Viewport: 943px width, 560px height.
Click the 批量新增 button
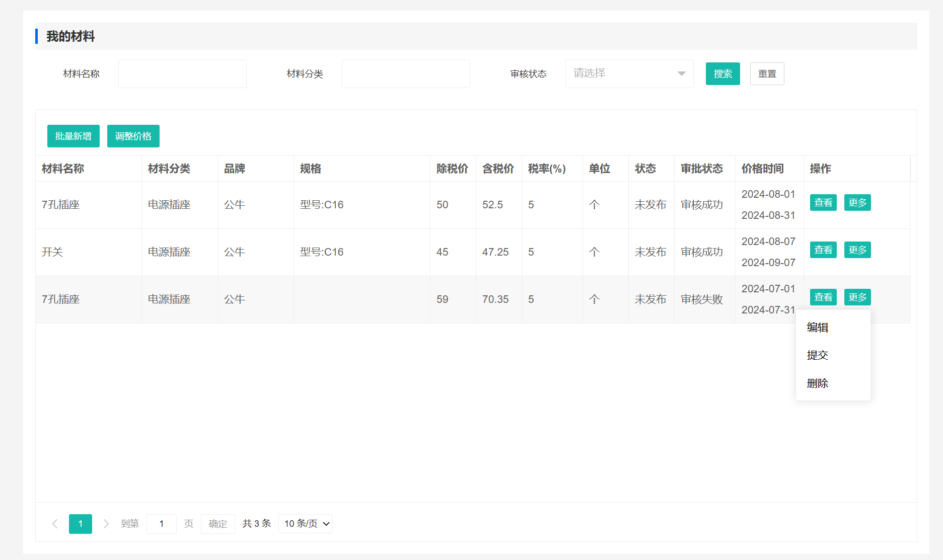(x=74, y=136)
